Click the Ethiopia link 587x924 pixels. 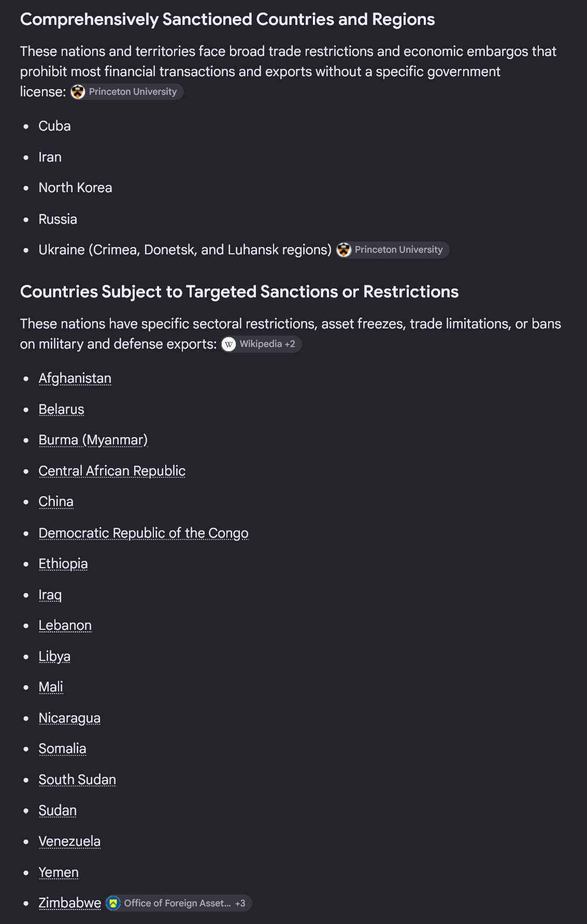tap(63, 564)
